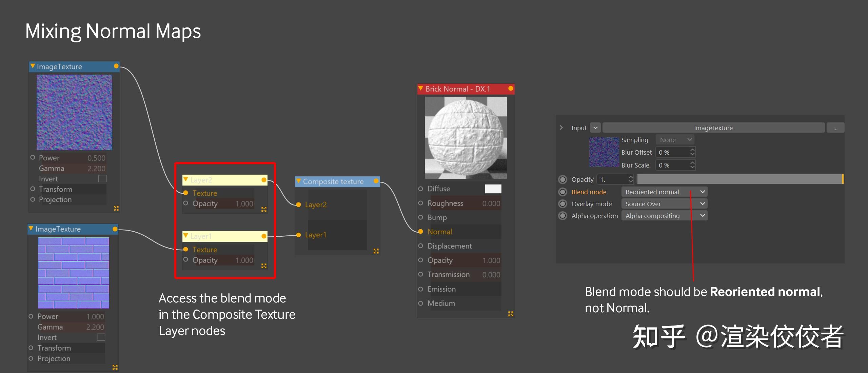Open the Blend mode Reoriented normal dropdown

(x=664, y=192)
